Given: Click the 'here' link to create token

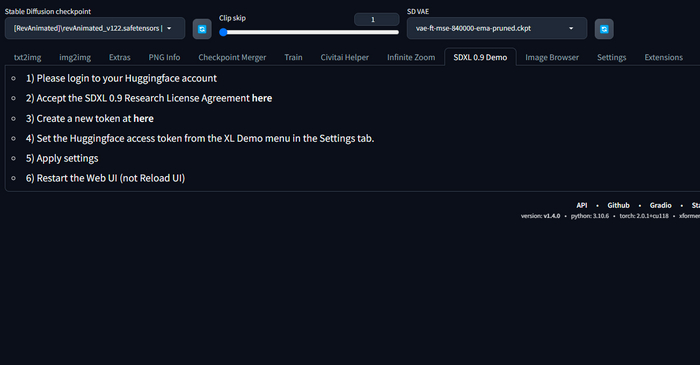Looking at the screenshot, I should (x=143, y=119).
